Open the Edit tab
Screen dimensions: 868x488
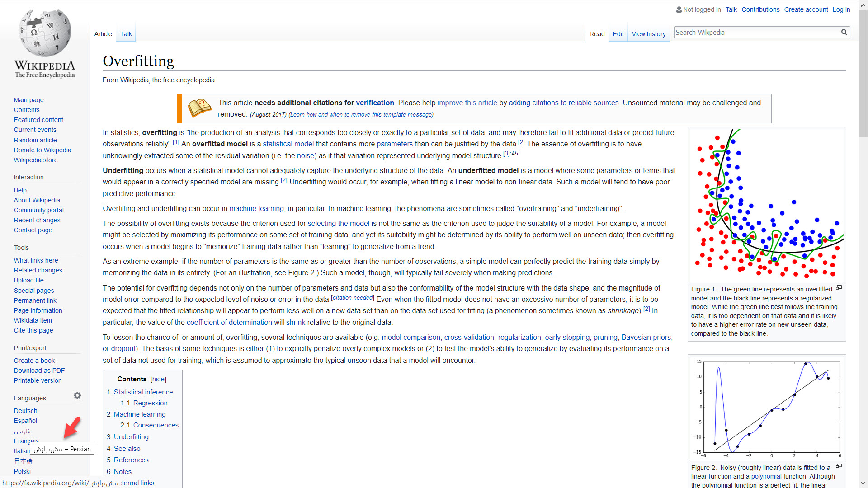618,34
